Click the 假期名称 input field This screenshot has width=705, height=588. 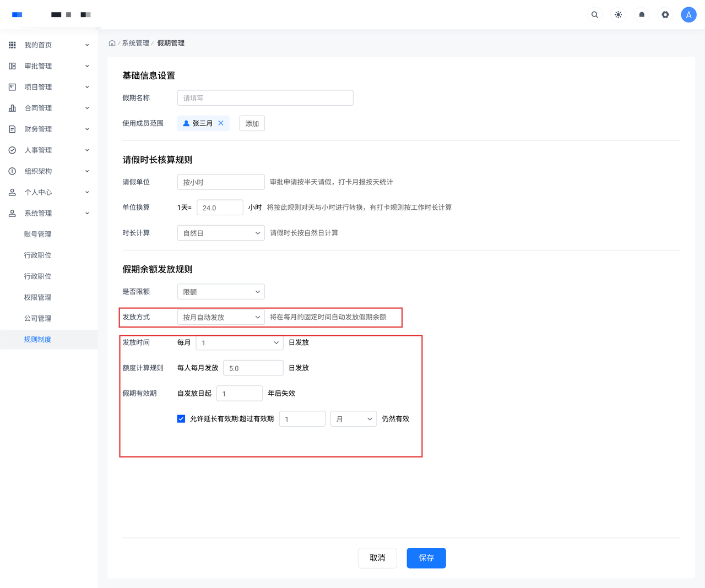click(x=265, y=98)
